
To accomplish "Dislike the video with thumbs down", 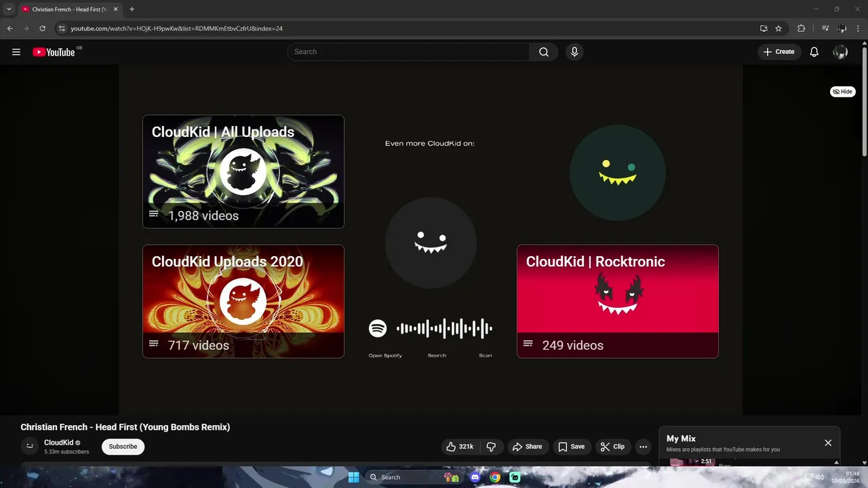I will pyautogui.click(x=491, y=447).
